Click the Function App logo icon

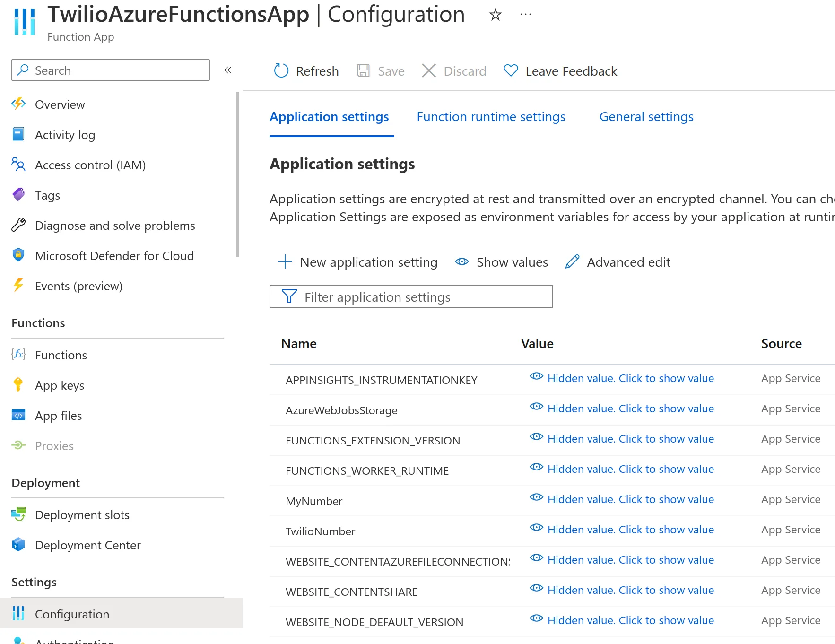point(25,22)
